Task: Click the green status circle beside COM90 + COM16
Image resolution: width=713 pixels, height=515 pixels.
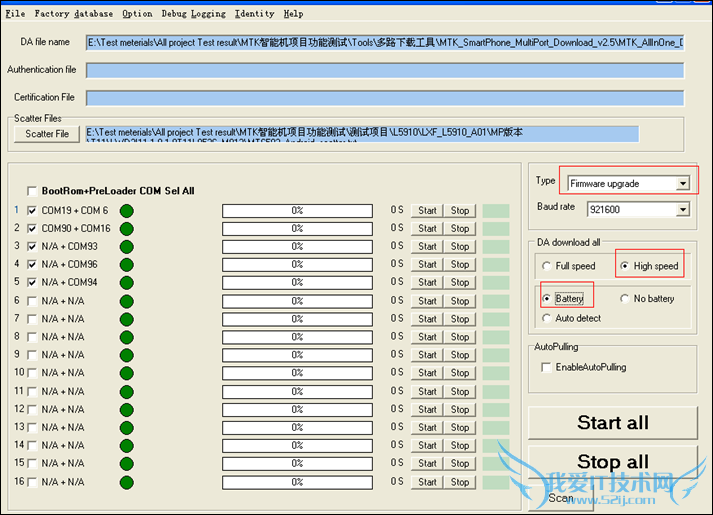Action: click(127, 229)
